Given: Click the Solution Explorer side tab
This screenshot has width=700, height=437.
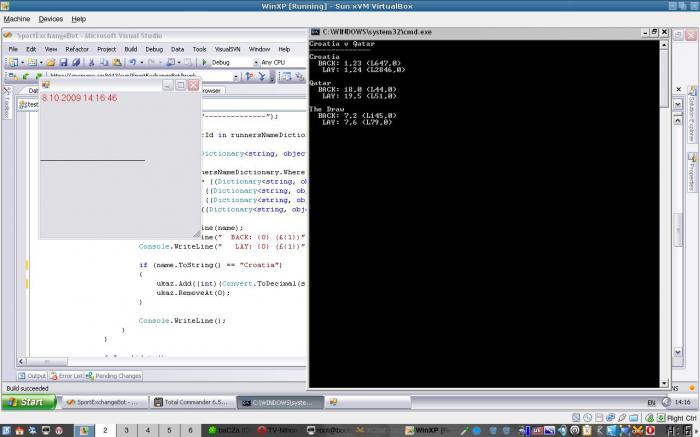Looking at the screenshot, I should coord(692,114).
